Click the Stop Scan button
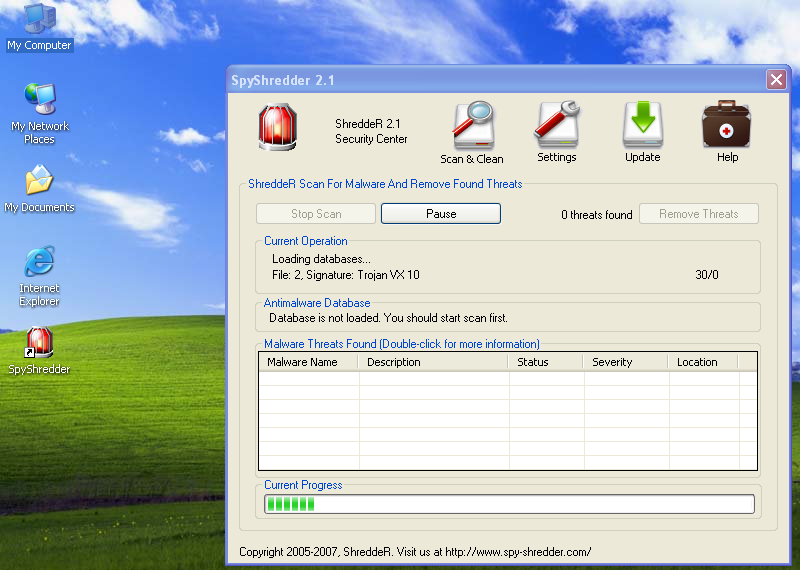800x570 pixels. pos(316,214)
